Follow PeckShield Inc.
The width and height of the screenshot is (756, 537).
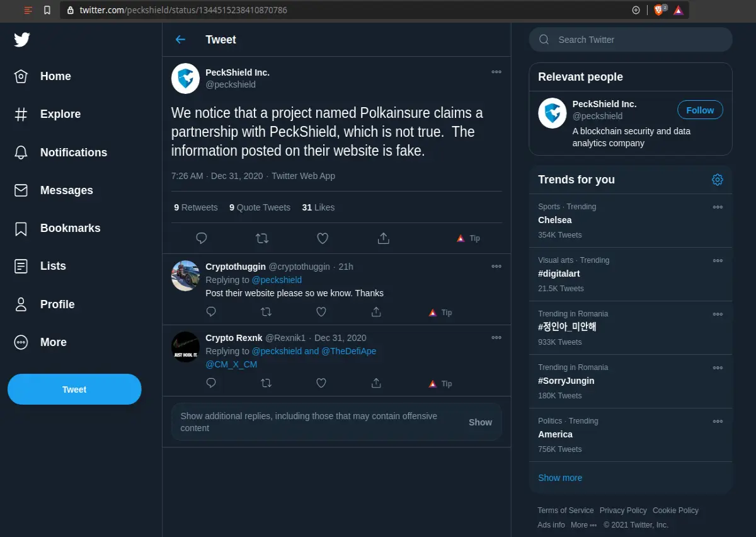tap(700, 110)
